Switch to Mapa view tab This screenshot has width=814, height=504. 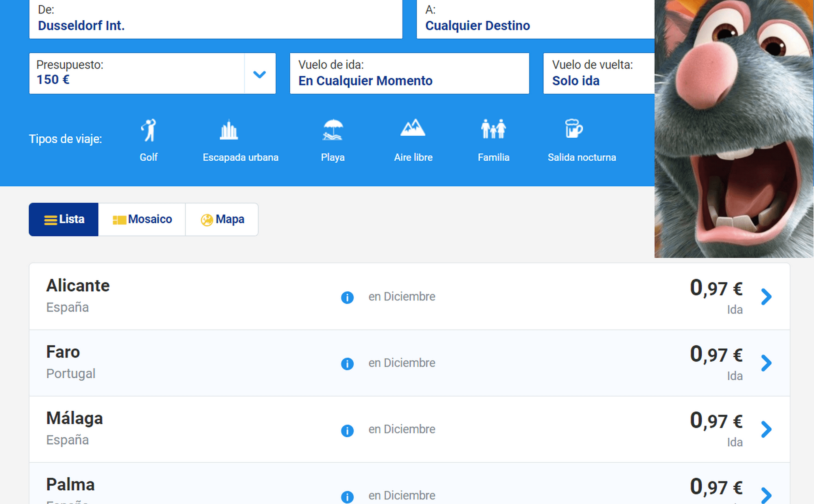222,219
